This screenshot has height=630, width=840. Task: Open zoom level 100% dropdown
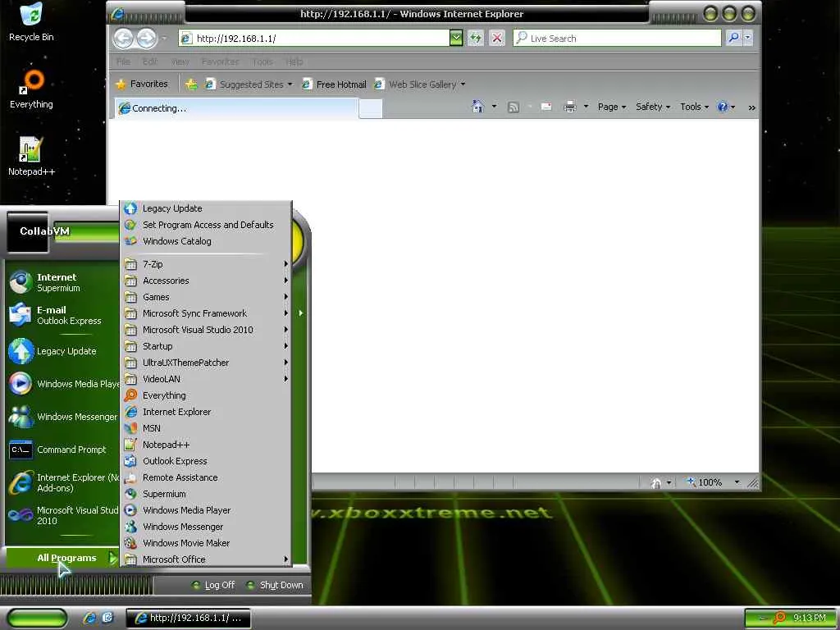coord(737,482)
